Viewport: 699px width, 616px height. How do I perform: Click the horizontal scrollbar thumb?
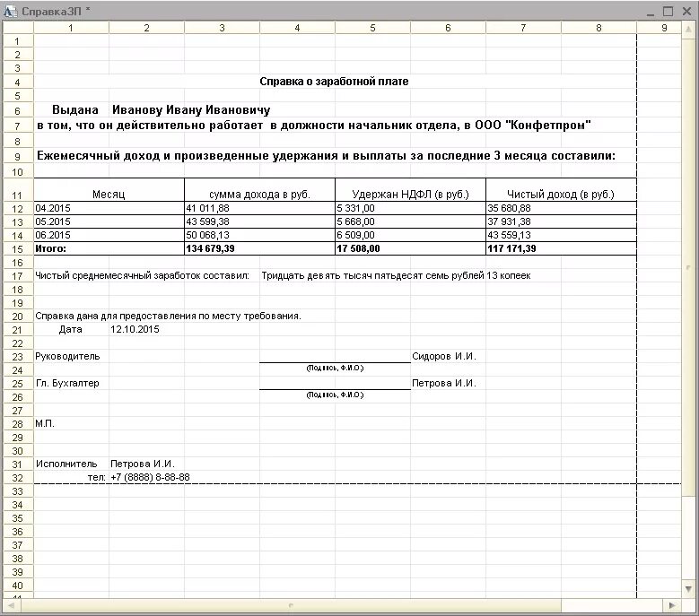coord(291,605)
